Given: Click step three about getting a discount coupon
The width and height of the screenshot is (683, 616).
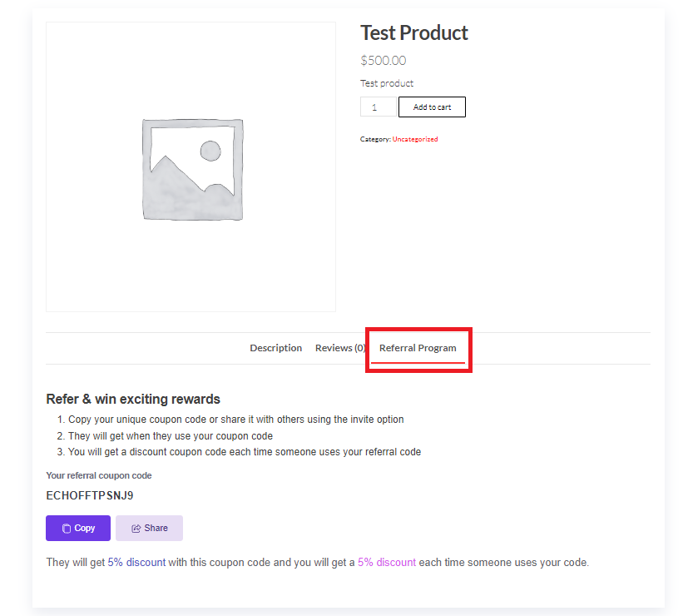Looking at the screenshot, I should pyautogui.click(x=244, y=452).
